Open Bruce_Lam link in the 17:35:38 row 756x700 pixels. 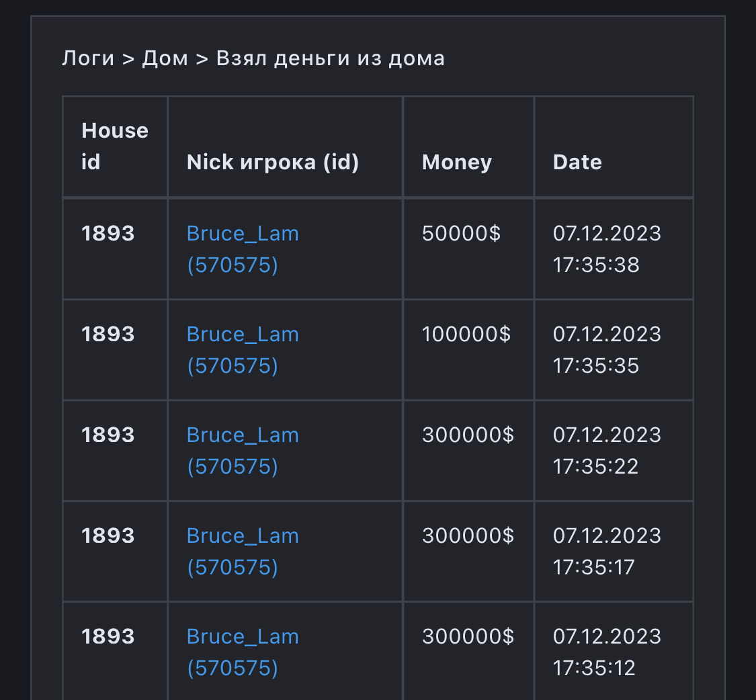click(x=243, y=249)
